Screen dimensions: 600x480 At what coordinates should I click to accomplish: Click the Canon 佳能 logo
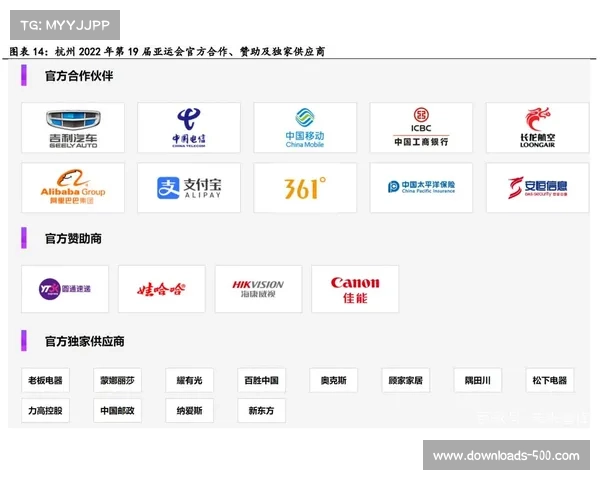click(x=355, y=289)
